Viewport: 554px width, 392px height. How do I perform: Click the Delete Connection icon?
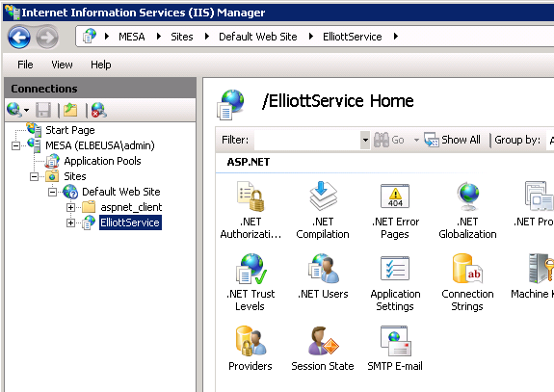pyautogui.click(x=98, y=110)
